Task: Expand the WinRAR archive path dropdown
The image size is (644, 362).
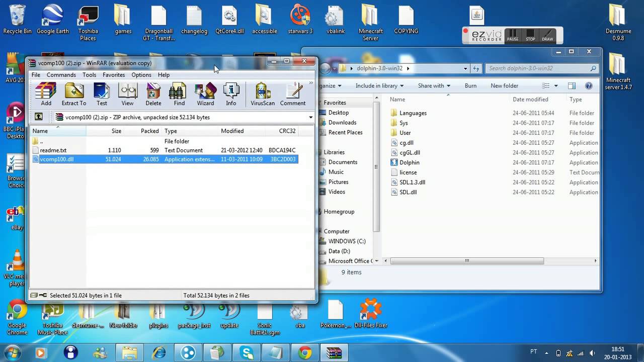Action: [x=310, y=117]
